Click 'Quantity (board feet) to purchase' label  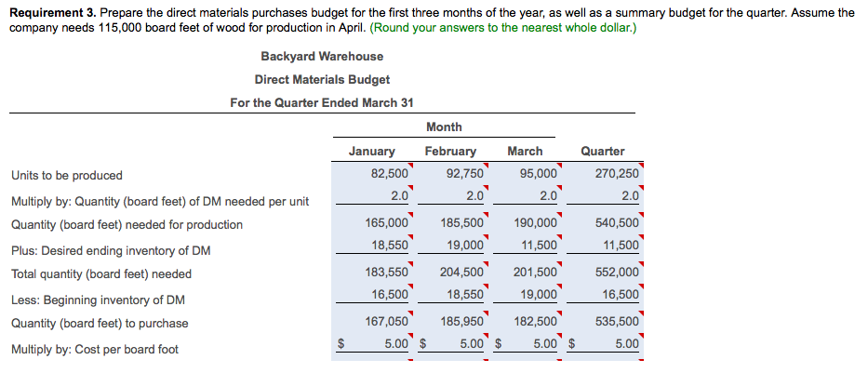click(100, 324)
